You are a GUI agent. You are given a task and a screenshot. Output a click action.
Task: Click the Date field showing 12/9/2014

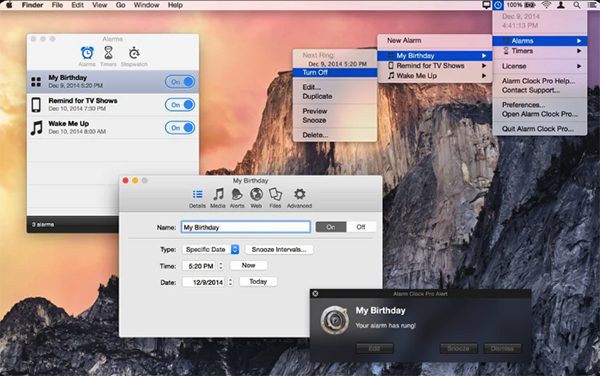point(204,282)
